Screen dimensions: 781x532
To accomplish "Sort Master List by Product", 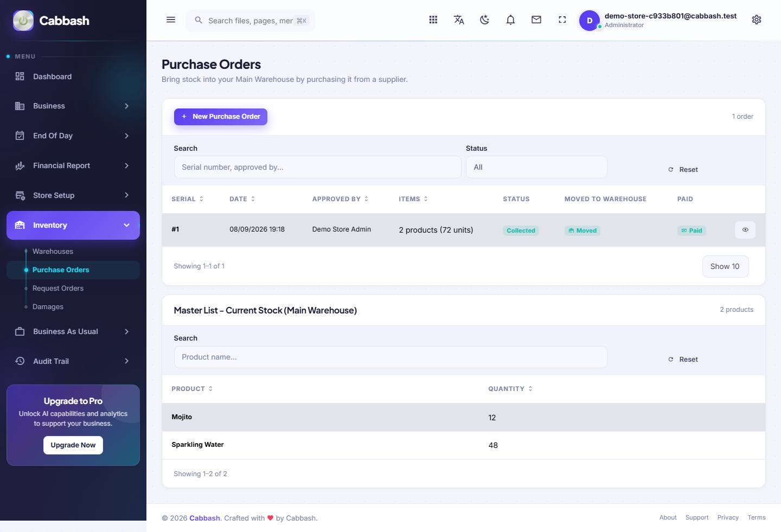I will pyautogui.click(x=192, y=389).
